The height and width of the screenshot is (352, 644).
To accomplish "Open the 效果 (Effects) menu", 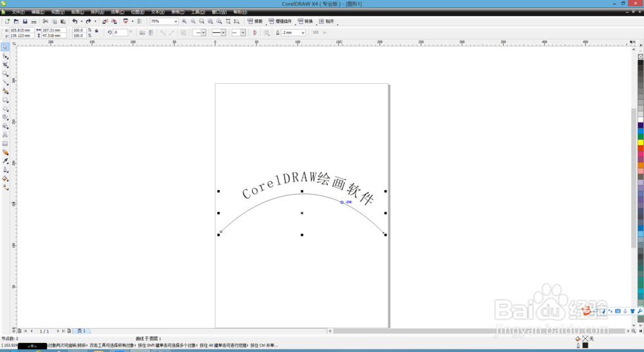I will click(x=117, y=12).
